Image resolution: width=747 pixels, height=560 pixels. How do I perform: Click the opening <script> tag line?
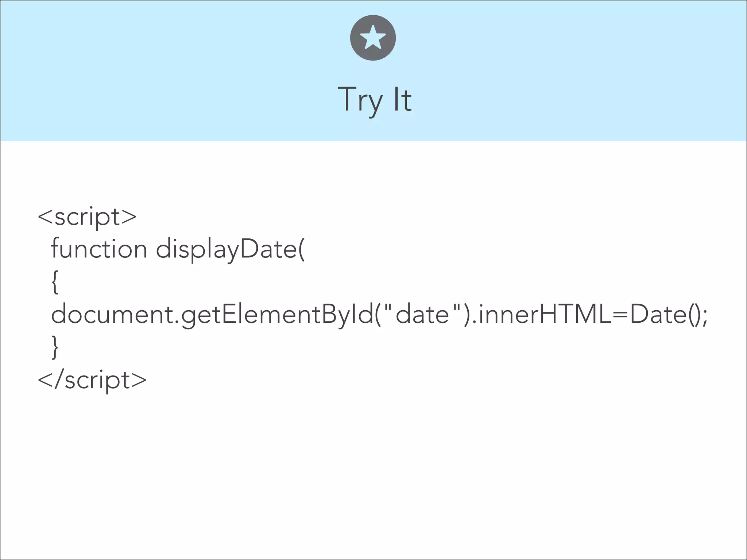coord(87,217)
